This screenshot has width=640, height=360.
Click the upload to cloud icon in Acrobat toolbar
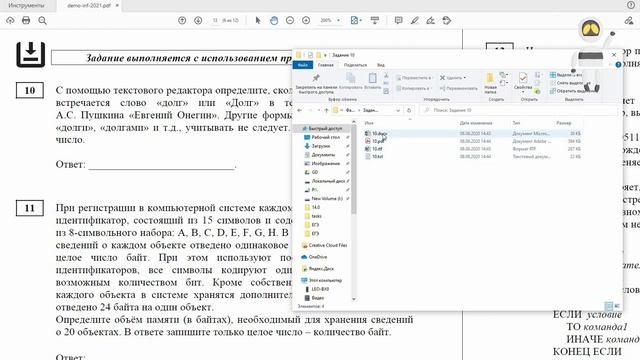(x=10, y=20)
